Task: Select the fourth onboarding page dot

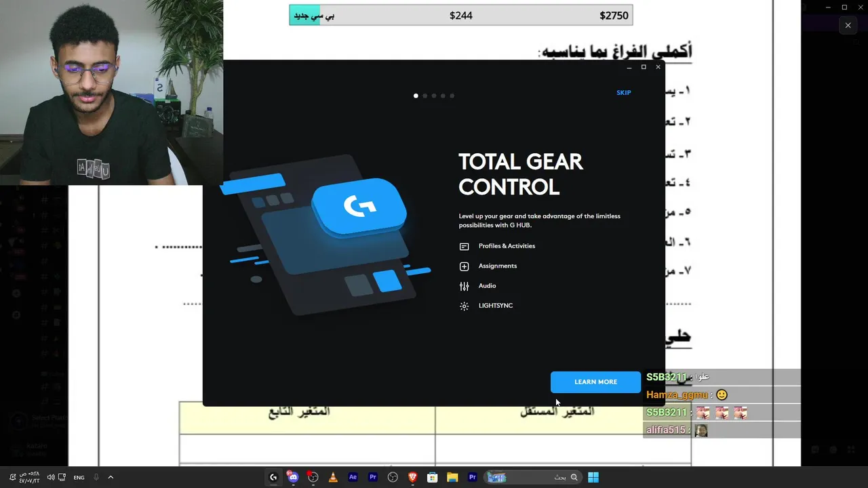Action: click(x=443, y=96)
